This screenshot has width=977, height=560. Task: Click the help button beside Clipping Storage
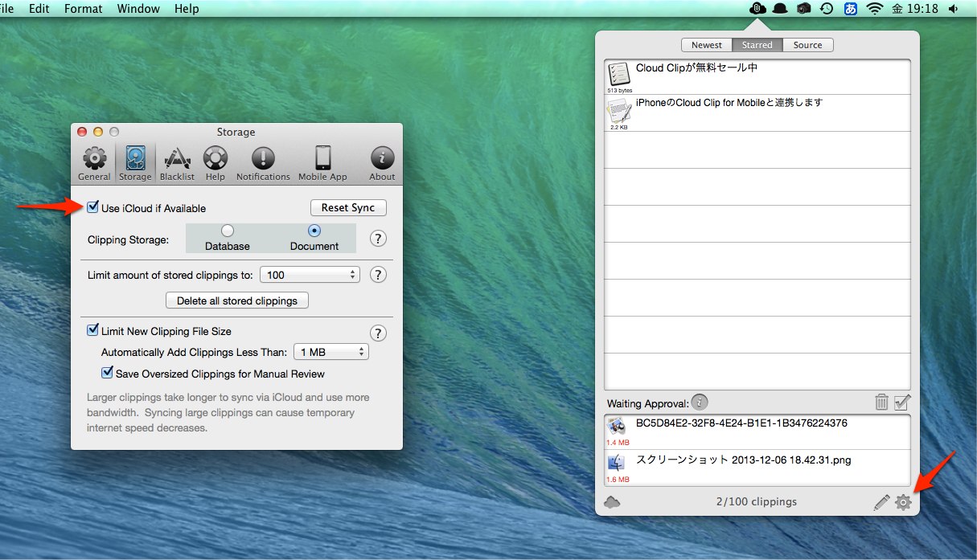[x=378, y=239]
